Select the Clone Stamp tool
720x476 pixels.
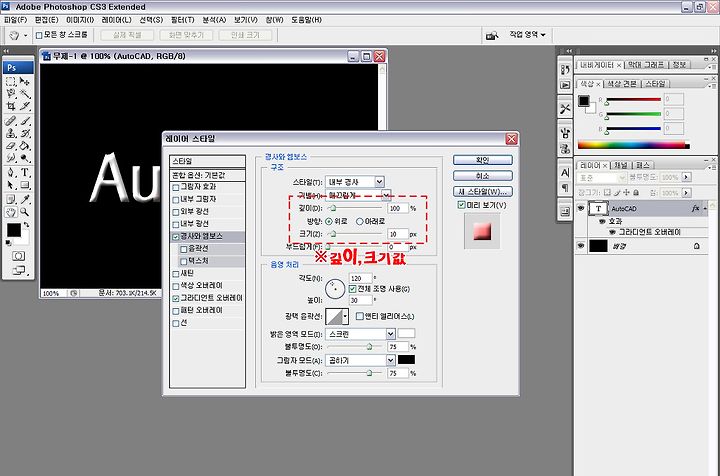(x=11, y=133)
